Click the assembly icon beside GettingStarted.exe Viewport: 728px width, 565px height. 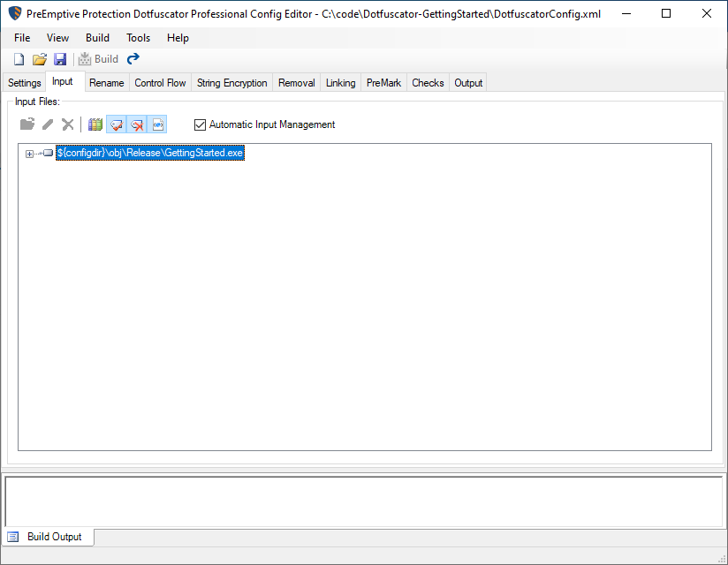click(x=49, y=153)
